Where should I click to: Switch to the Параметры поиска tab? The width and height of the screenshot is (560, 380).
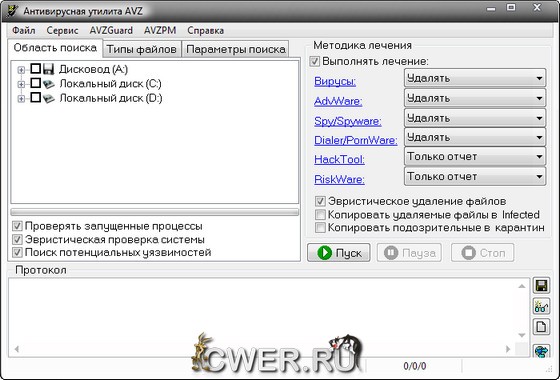236,49
